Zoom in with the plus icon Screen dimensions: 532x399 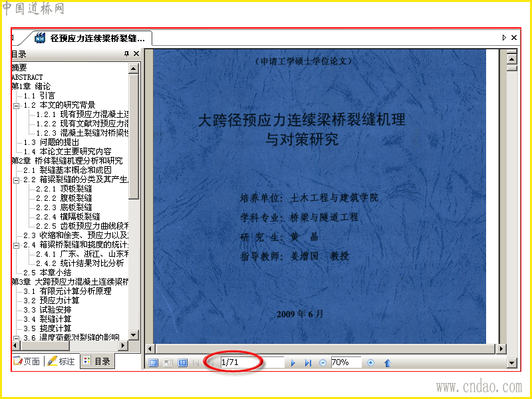[x=371, y=362]
